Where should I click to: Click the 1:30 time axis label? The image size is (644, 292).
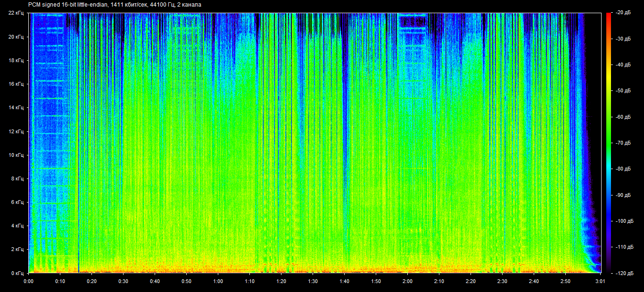(x=313, y=281)
